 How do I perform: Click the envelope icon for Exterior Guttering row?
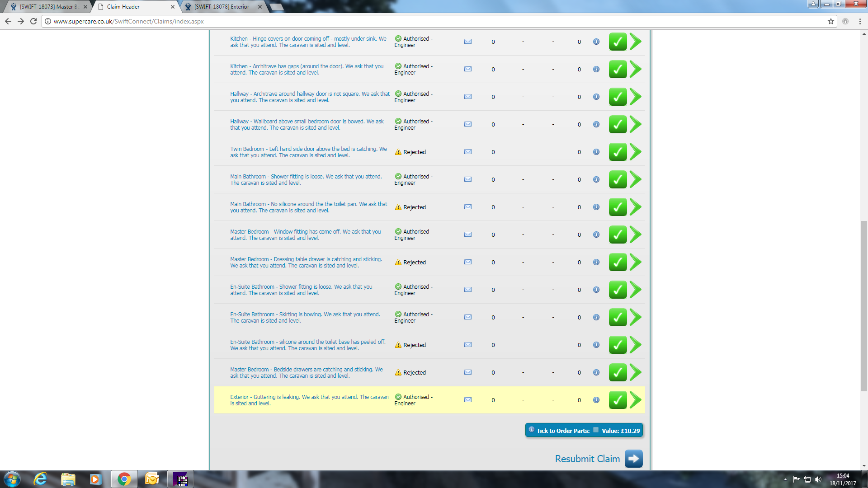(x=468, y=400)
